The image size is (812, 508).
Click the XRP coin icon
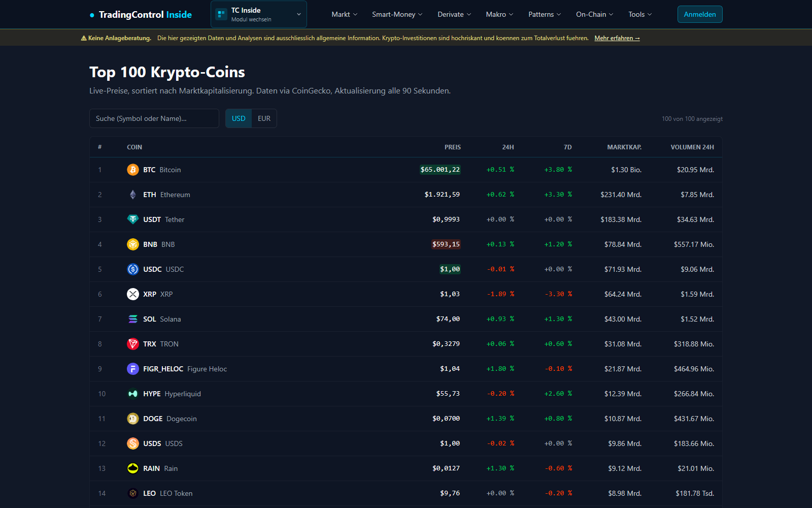coord(133,294)
